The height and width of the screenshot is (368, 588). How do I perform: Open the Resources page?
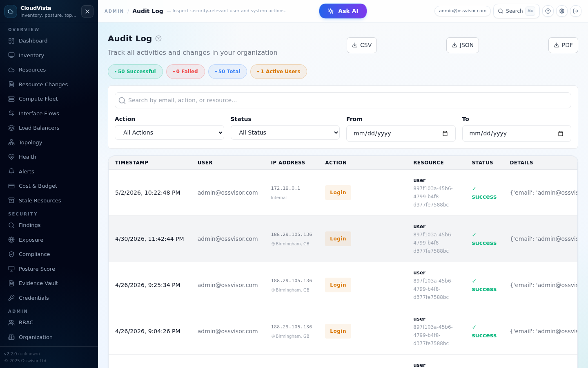49,70
